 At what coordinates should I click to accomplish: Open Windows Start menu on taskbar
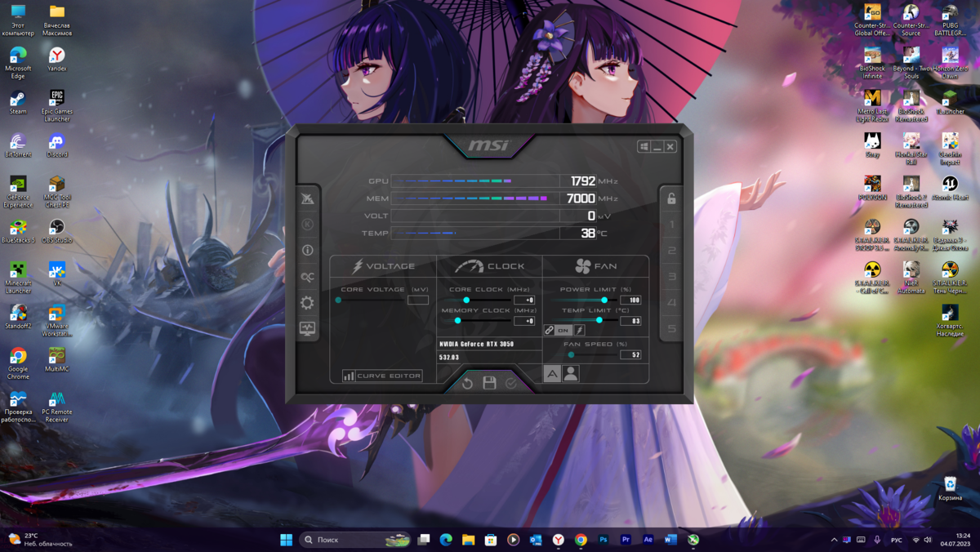click(x=286, y=540)
